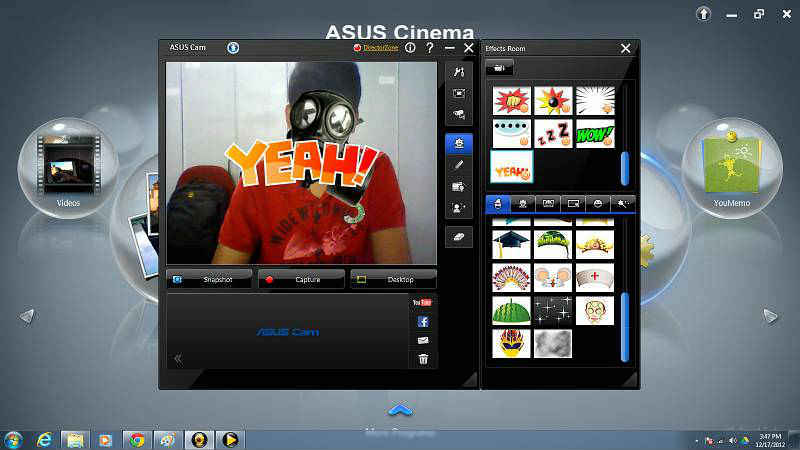Image resolution: width=800 pixels, height=450 pixels.
Task: Open the YouMemo bubble
Action: tap(732, 168)
